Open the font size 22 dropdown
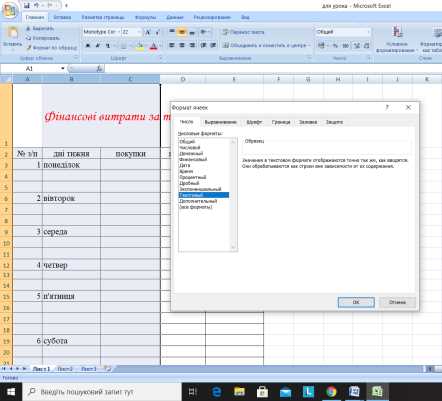442x401 pixels. (x=139, y=32)
